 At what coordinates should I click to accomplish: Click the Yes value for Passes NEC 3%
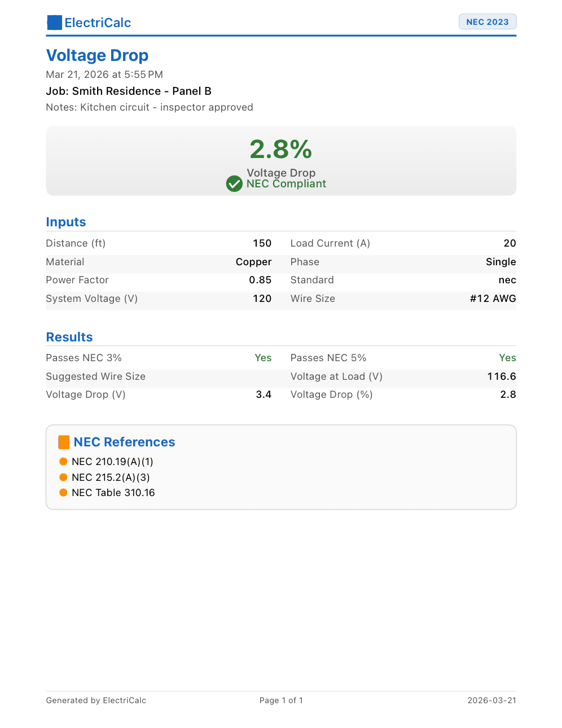(263, 358)
